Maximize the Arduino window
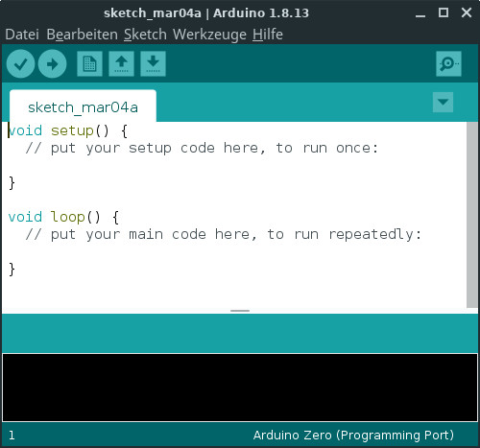The height and width of the screenshot is (448, 480). pyautogui.click(x=444, y=12)
